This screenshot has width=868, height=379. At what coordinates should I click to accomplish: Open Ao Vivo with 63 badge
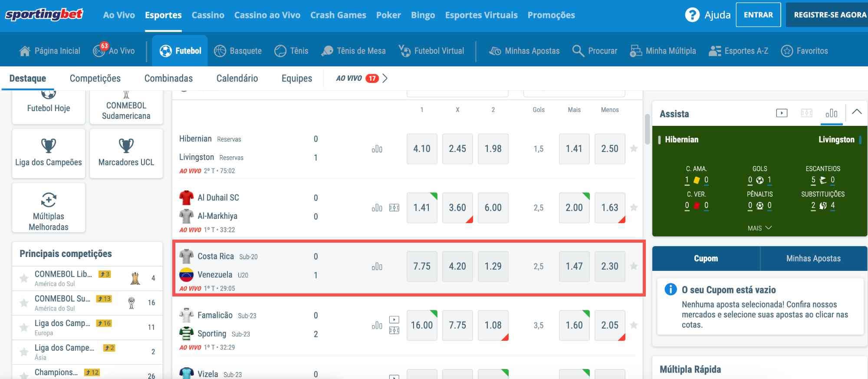114,51
